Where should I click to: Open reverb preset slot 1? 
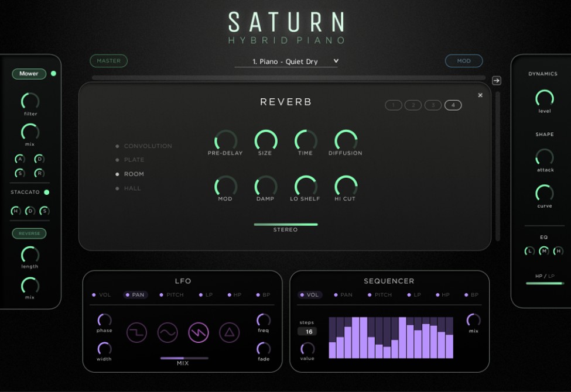pos(393,105)
